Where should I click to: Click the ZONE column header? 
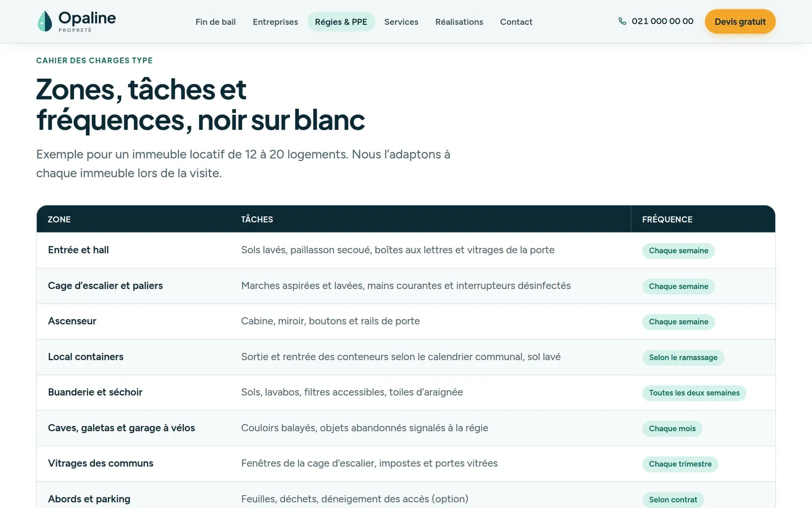tap(59, 219)
